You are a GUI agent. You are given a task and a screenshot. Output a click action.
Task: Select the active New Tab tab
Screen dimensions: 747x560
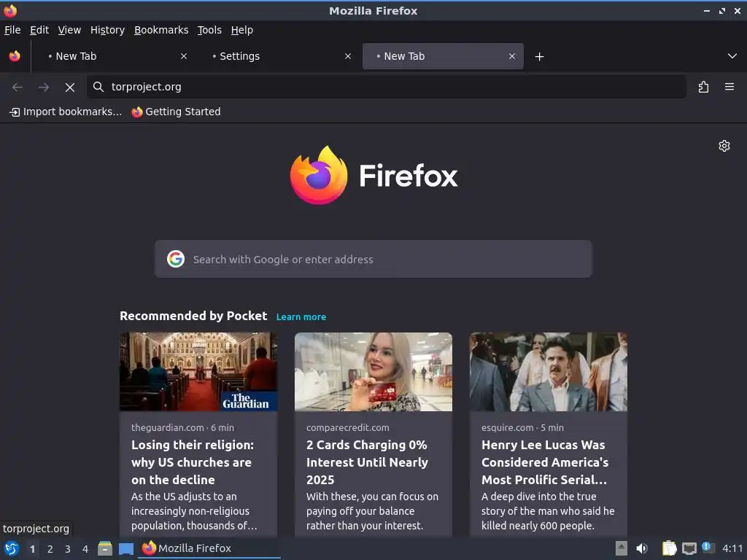[x=443, y=56]
